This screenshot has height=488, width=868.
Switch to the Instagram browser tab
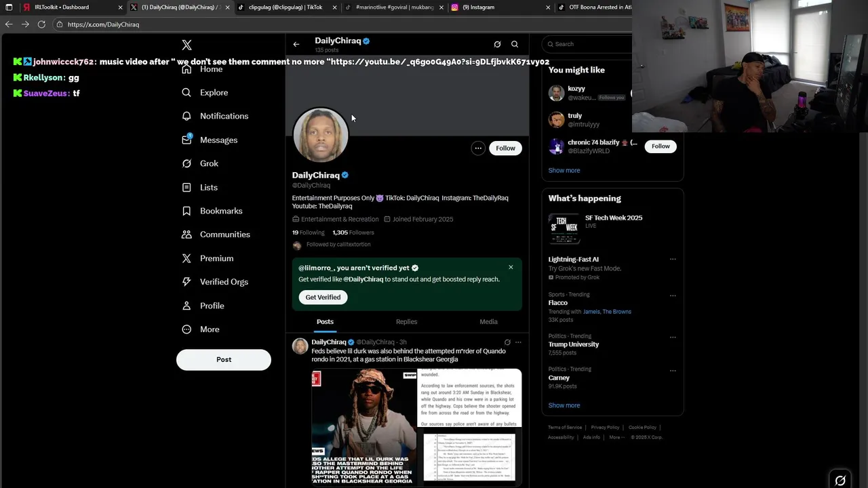(500, 7)
